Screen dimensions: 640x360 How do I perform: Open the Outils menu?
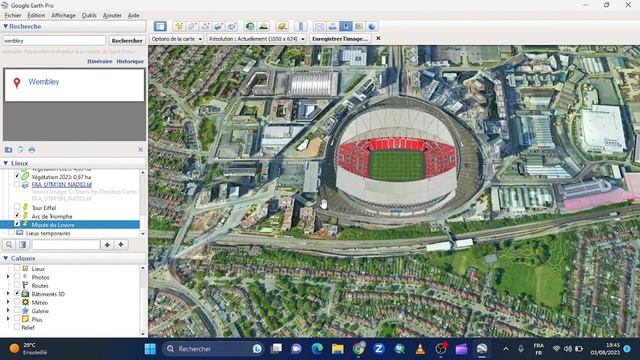pyautogui.click(x=89, y=15)
